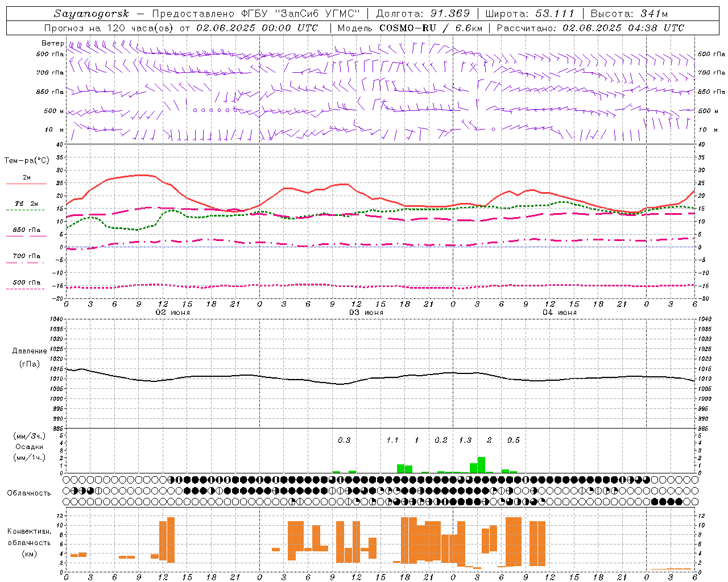
Task: Click the 'Облачность' cloud cover label
Action: click(29, 493)
